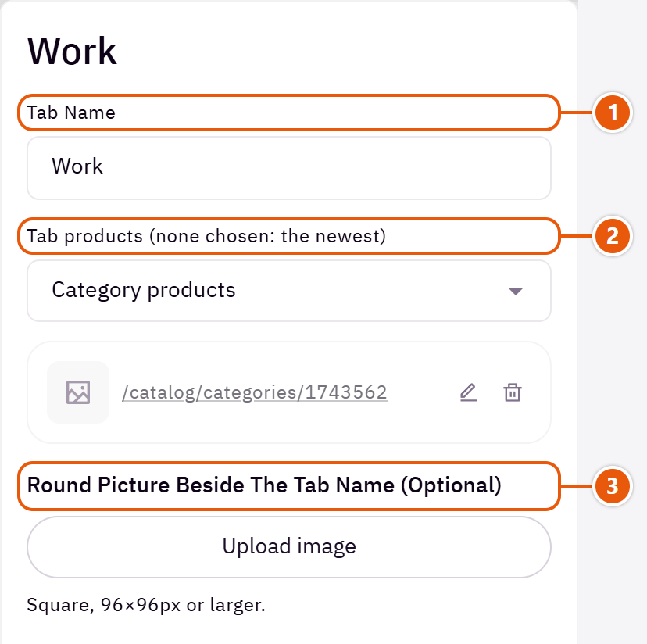
Task: Click the Tab Name label
Action: click(x=71, y=113)
